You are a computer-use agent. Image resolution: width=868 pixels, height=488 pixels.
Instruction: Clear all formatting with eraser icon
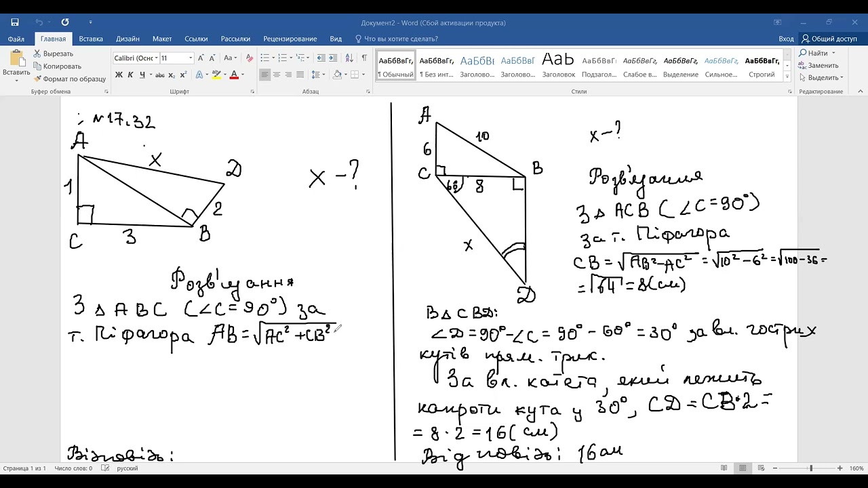(x=250, y=58)
